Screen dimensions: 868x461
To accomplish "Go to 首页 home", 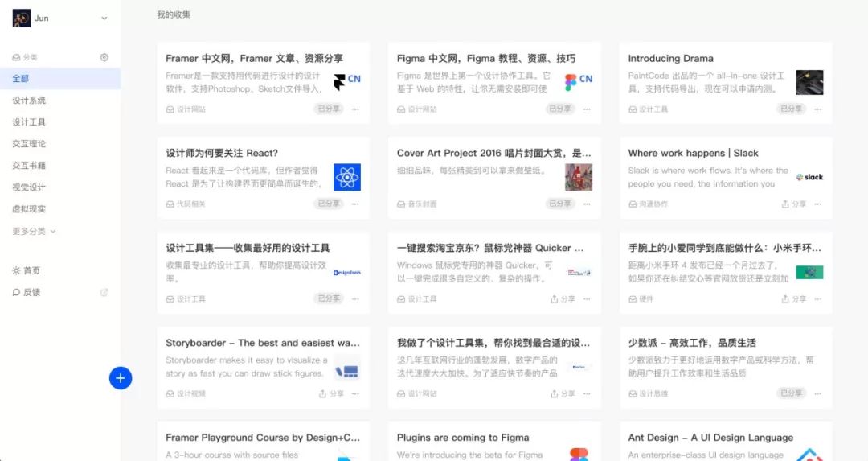I will (26, 270).
